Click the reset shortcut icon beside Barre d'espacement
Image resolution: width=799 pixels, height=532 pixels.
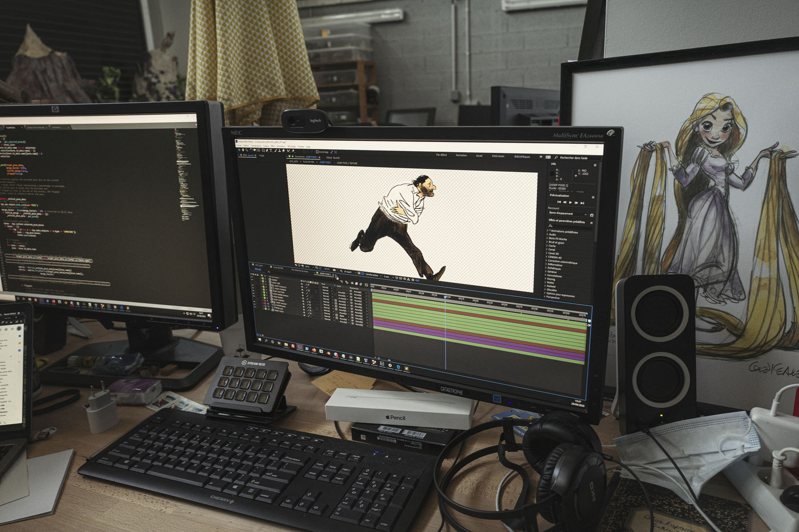tap(591, 215)
